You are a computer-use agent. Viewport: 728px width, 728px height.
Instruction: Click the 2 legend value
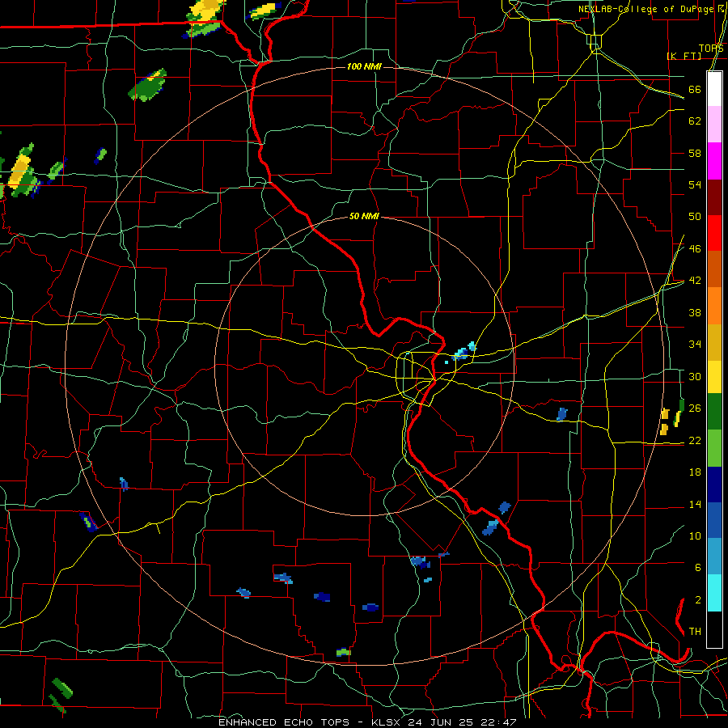697,600
